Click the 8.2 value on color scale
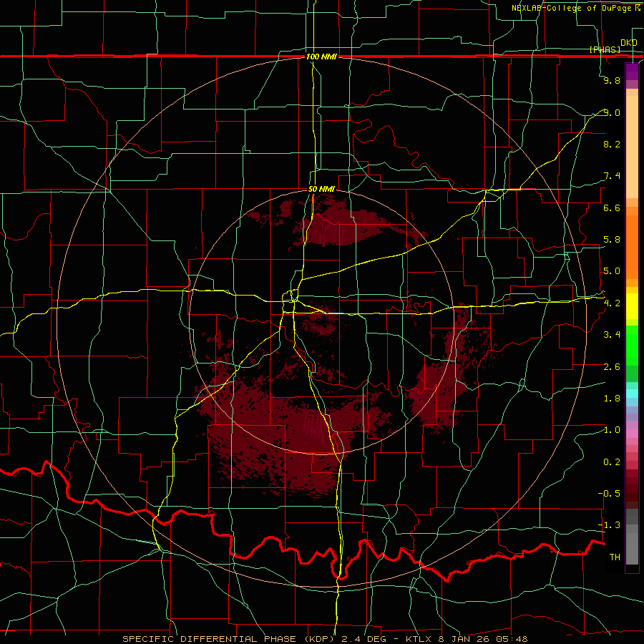644x644 pixels. pyautogui.click(x=612, y=144)
